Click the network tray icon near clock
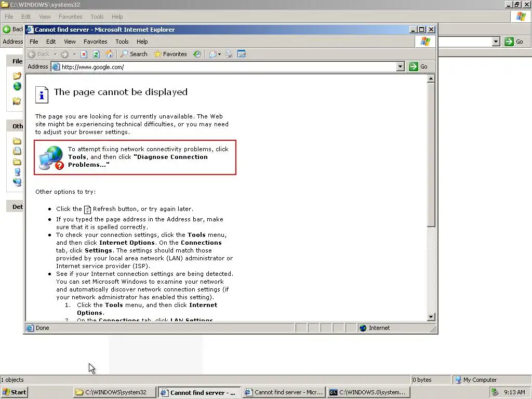 point(495,392)
